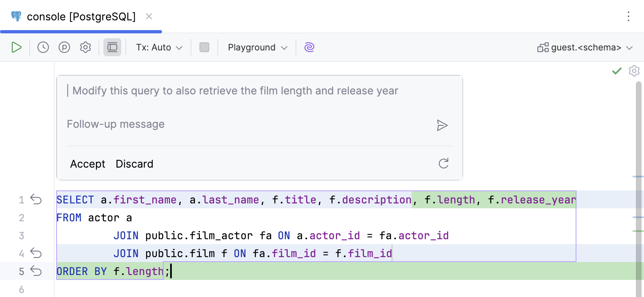Click the green checkmark inspection indicator
Screen dimensions: 644x297
617,71
